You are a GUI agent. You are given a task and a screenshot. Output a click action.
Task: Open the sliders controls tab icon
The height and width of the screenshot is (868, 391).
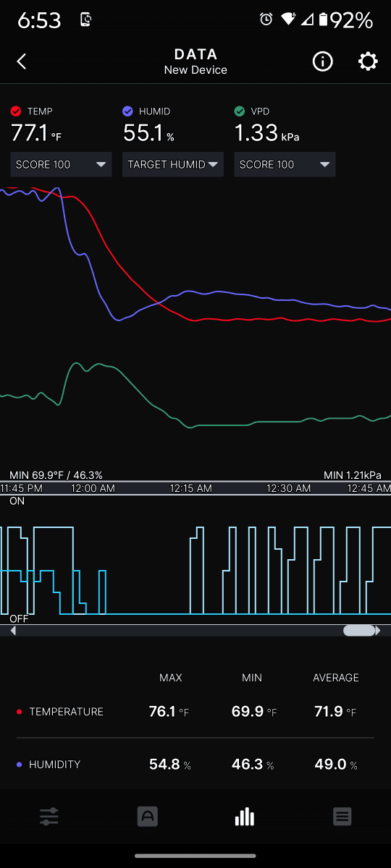[49, 817]
